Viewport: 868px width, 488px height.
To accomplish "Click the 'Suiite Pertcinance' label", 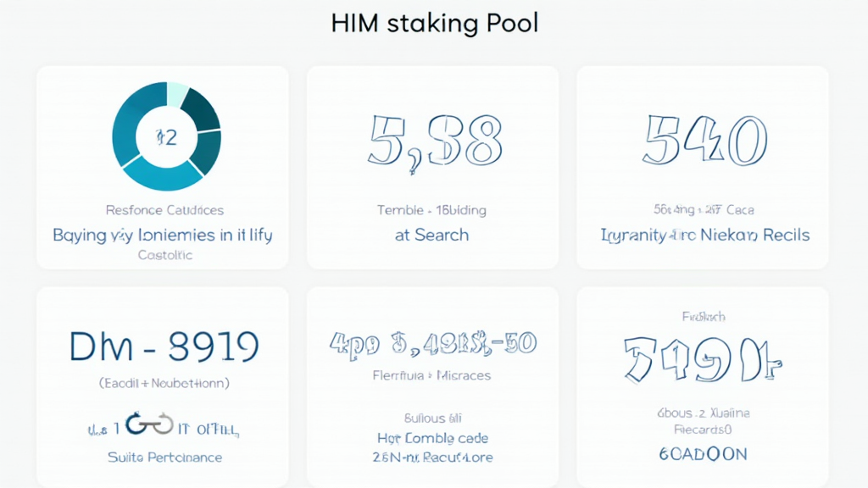I will click(164, 457).
